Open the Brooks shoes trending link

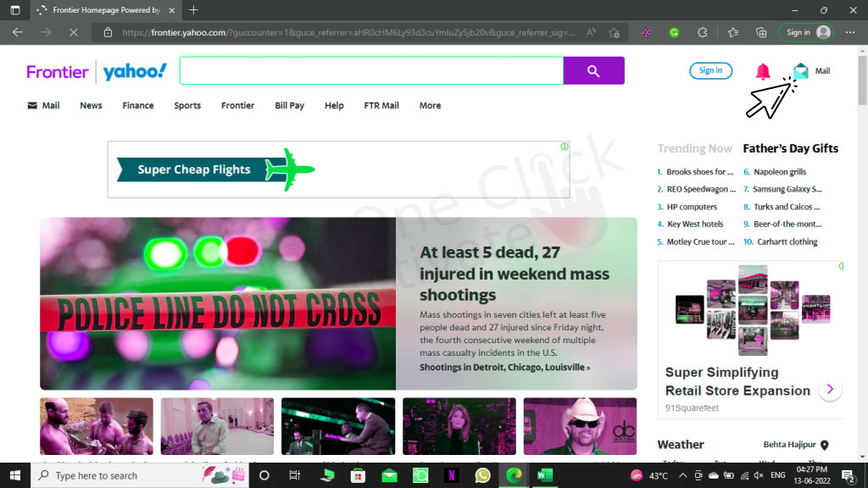(699, 172)
